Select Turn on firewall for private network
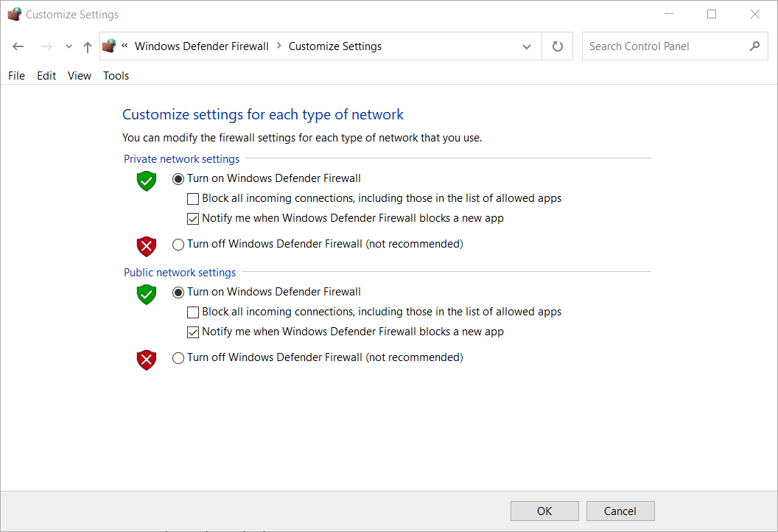 coord(178,179)
